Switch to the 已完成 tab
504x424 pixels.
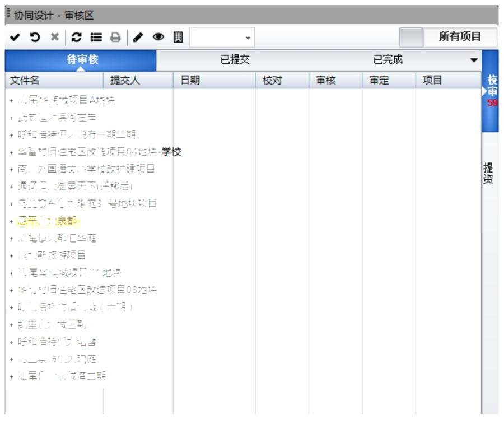pyautogui.click(x=388, y=60)
